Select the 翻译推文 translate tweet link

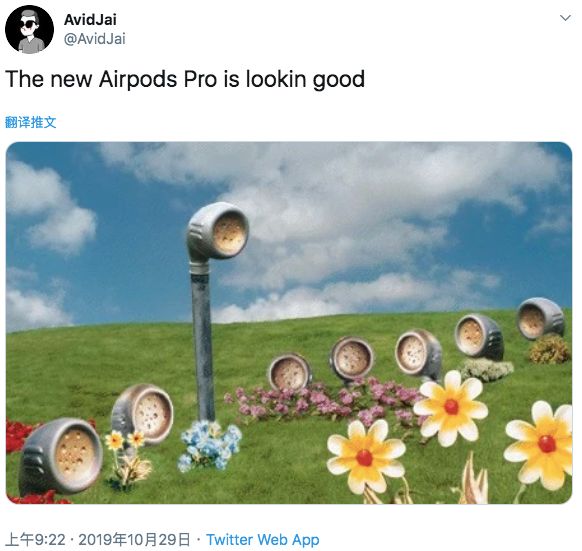point(30,122)
